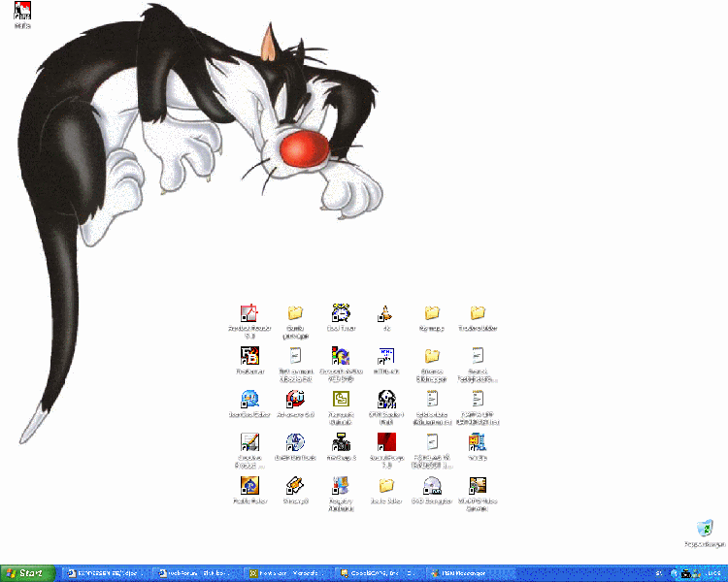
Task: Open the text document at end of second icon row
Action: coord(478,356)
